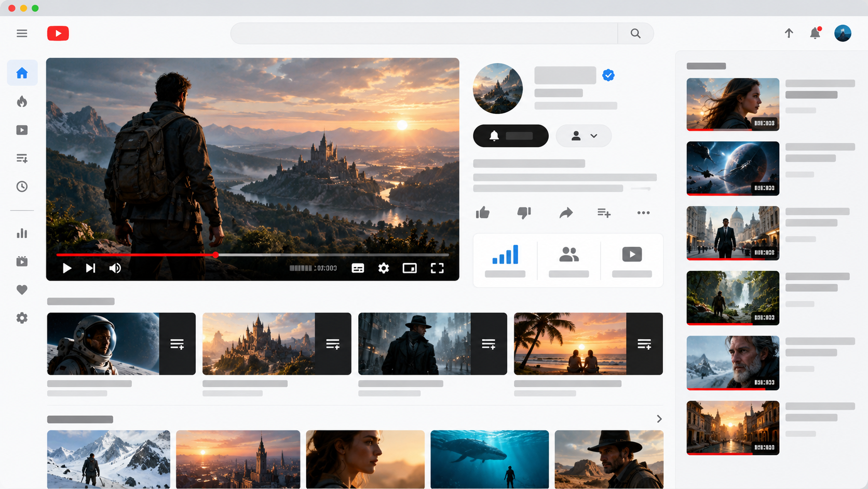Mute the video volume

[115, 268]
